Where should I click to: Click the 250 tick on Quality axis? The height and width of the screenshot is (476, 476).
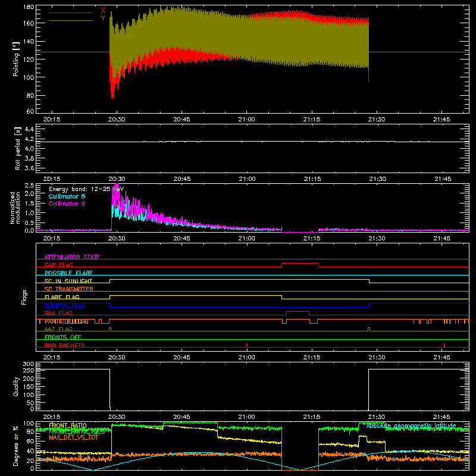point(29,371)
